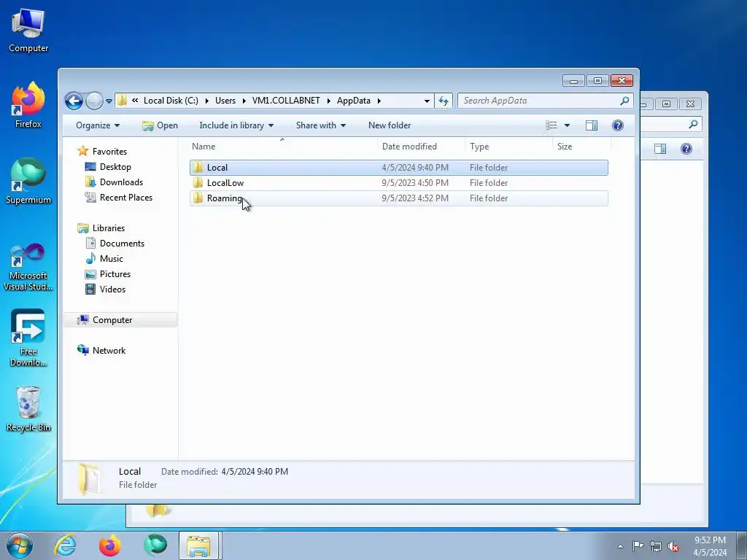This screenshot has width=747, height=560.
Task: Launch Firefox from the taskbar
Action: pos(110,545)
